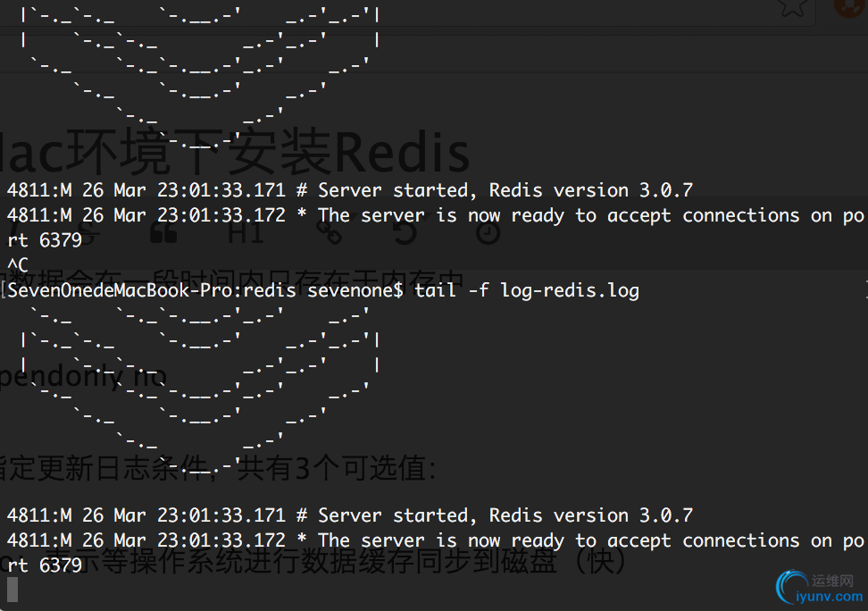Open the iyunv.com watermark link text
The image size is (868, 611).
click(835, 597)
